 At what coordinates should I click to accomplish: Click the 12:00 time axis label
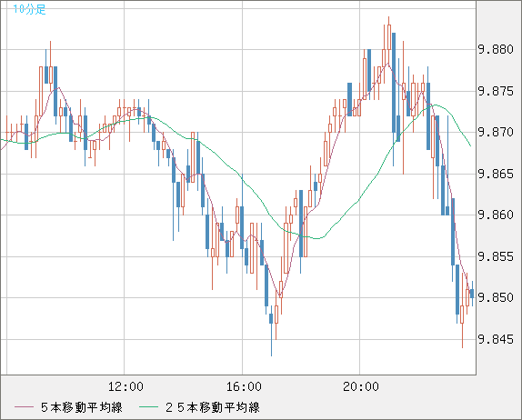point(125,386)
